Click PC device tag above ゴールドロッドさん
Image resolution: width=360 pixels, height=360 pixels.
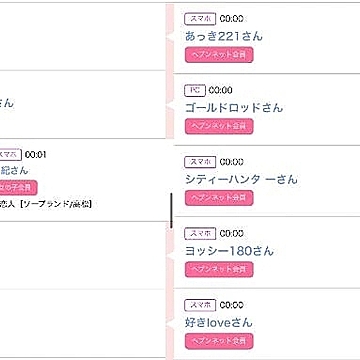click(195, 90)
